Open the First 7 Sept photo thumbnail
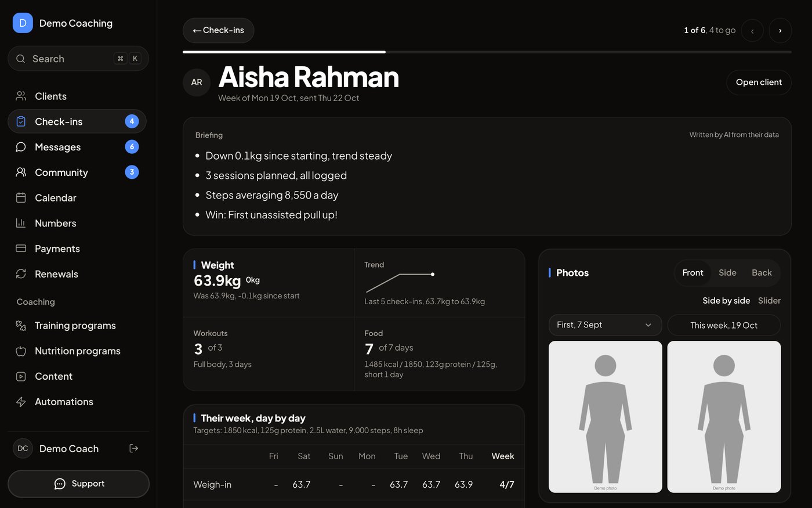 [605, 417]
